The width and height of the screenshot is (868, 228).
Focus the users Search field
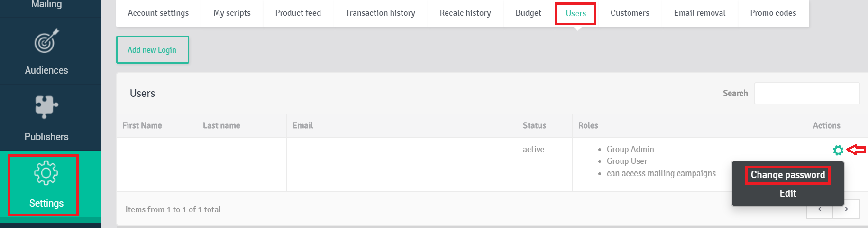(x=807, y=93)
